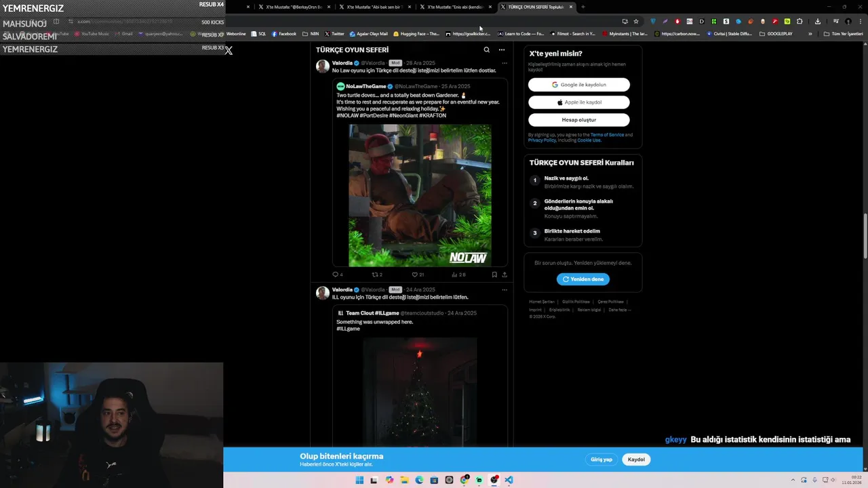Open more options on the 24 Ara Valordia post
The width and height of the screenshot is (868, 488).
tap(504, 289)
